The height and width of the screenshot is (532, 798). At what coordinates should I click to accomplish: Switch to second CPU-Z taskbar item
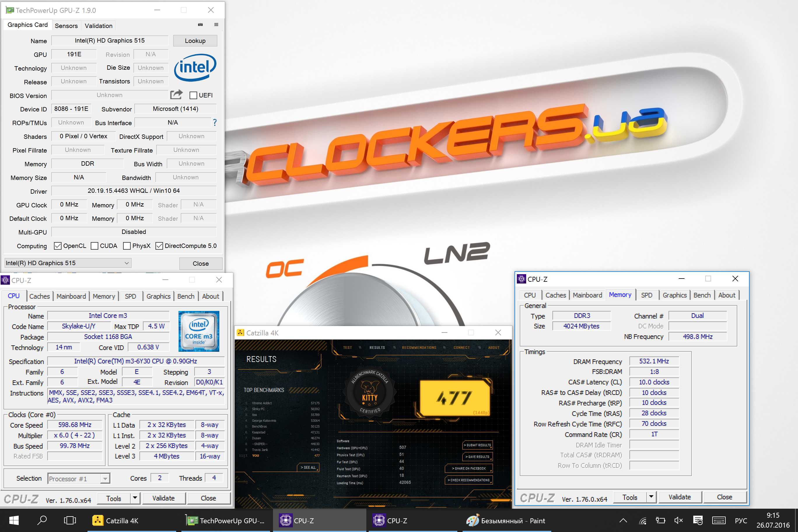[413, 520]
